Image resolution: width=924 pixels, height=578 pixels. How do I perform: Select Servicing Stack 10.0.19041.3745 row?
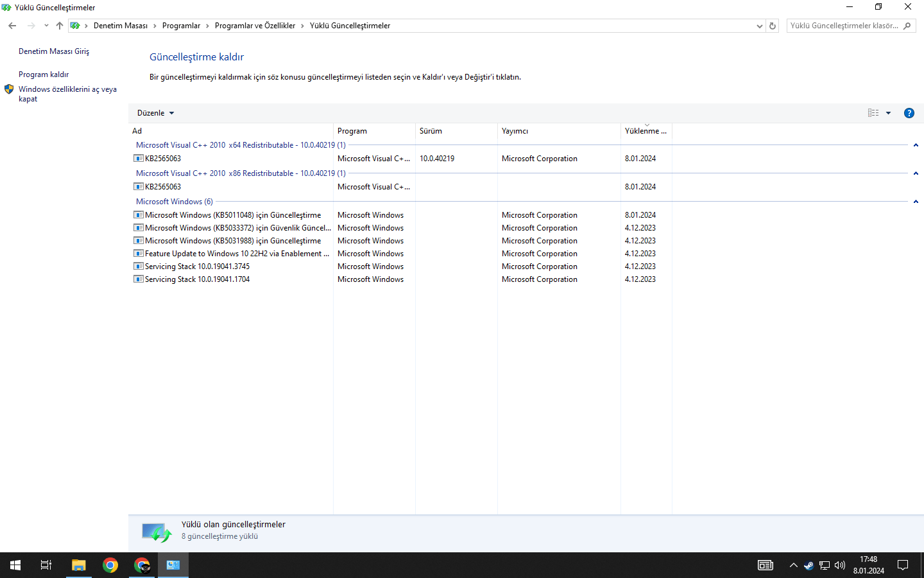point(402,267)
